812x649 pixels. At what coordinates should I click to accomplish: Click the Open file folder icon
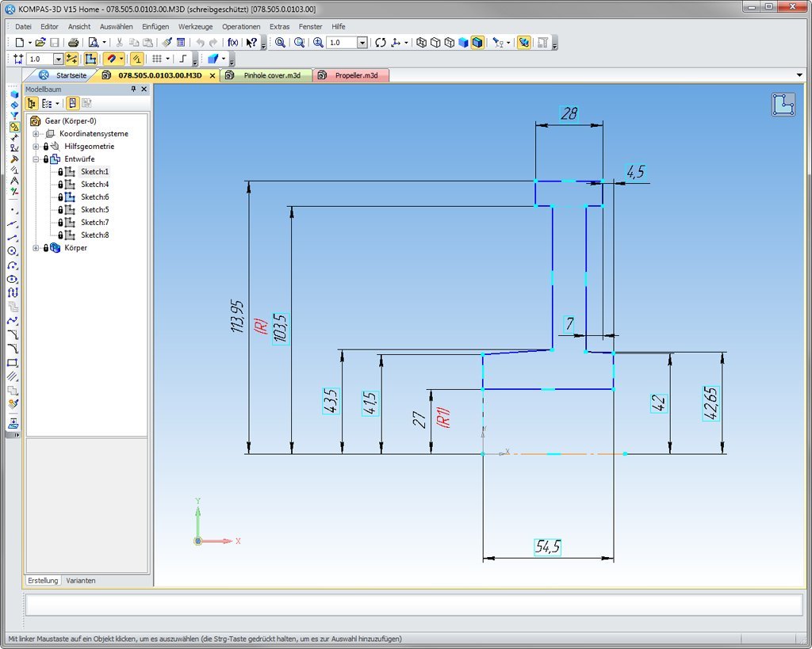coord(40,43)
